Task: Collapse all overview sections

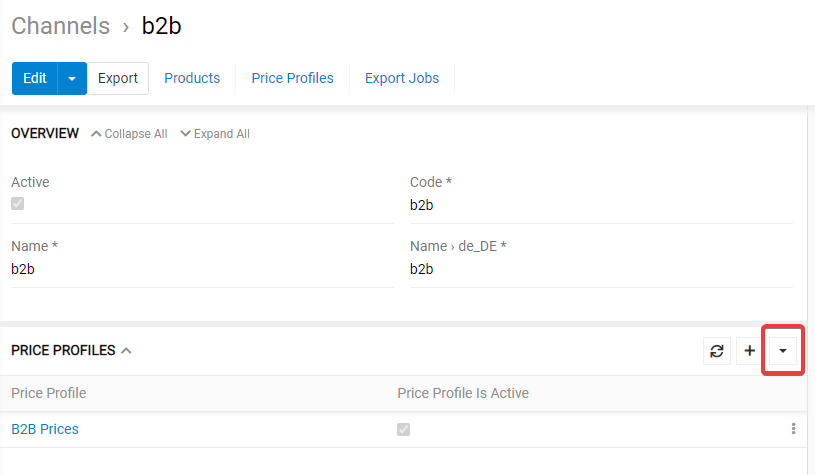Action: (129, 134)
